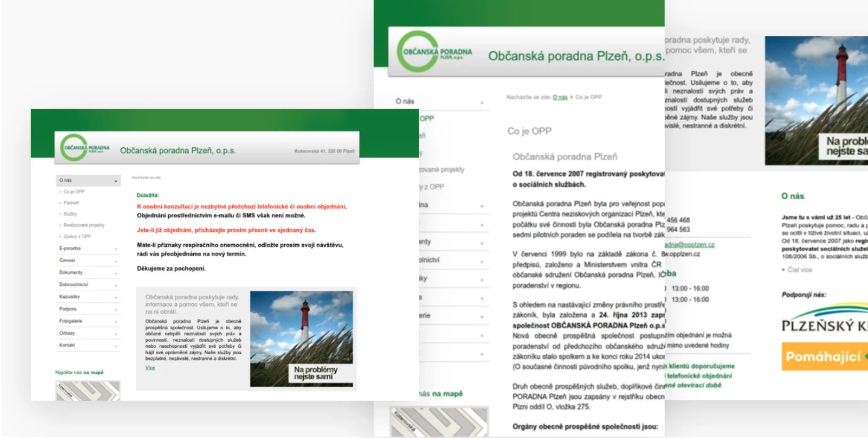The height and width of the screenshot is (438, 868).
Task: Click the Občanská poradna Plzeň subheading in middle page
Action: coord(565,157)
